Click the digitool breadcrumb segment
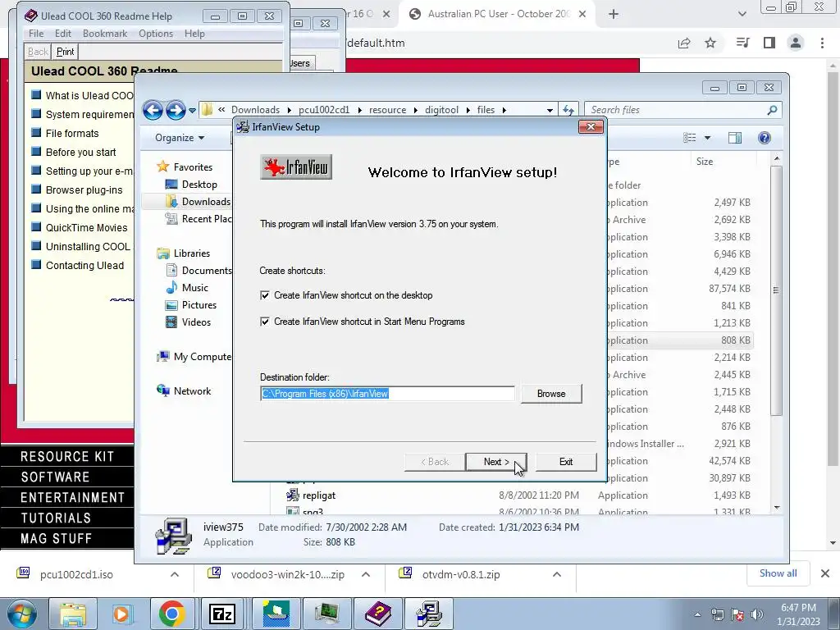 click(x=441, y=110)
